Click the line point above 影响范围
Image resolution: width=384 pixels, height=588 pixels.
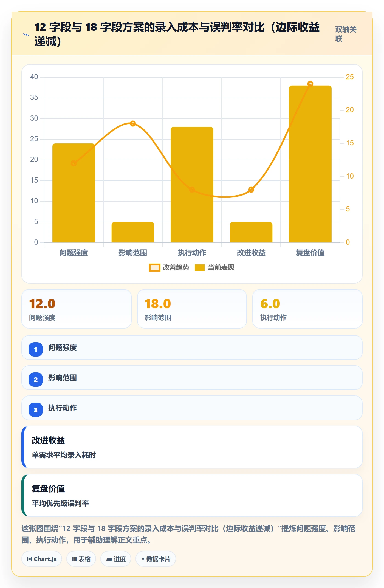click(x=133, y=123)
